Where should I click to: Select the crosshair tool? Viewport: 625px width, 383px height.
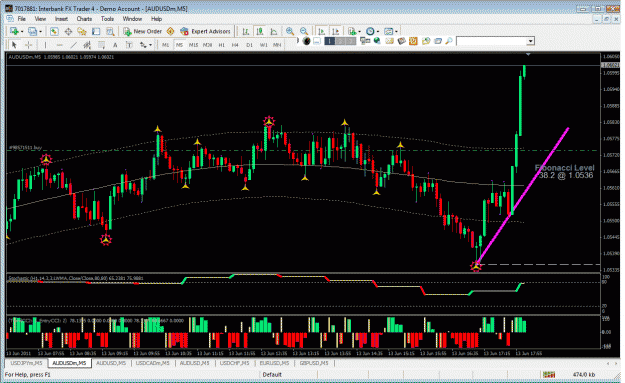28,45
